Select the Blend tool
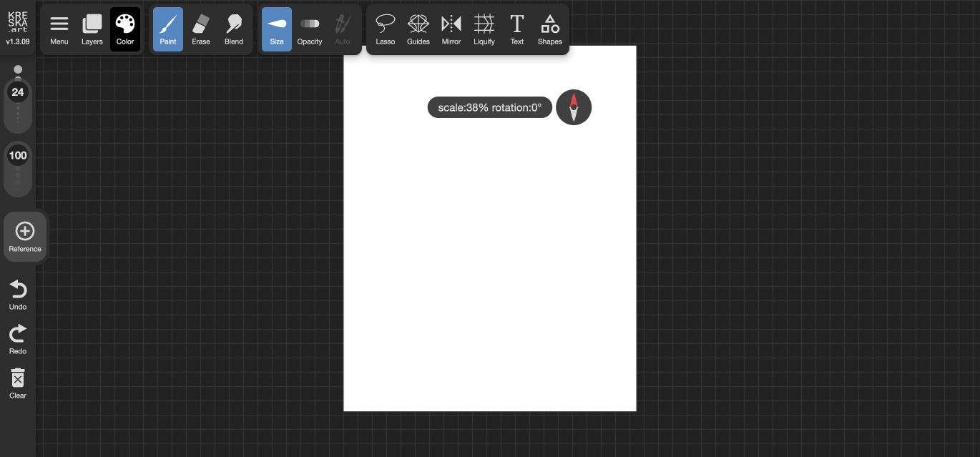The width and height of the screenshot is (980, 457). 234,29
